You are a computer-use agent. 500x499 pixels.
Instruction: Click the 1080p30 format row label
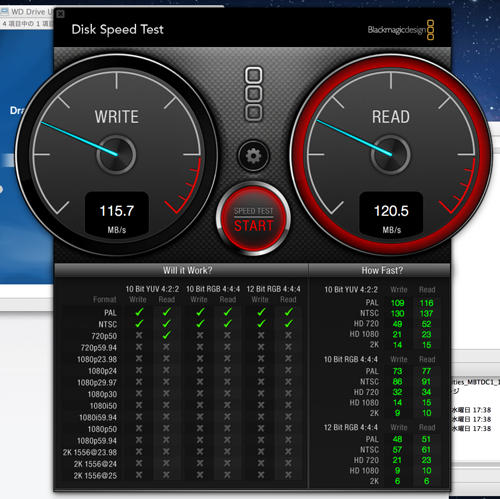102,394
